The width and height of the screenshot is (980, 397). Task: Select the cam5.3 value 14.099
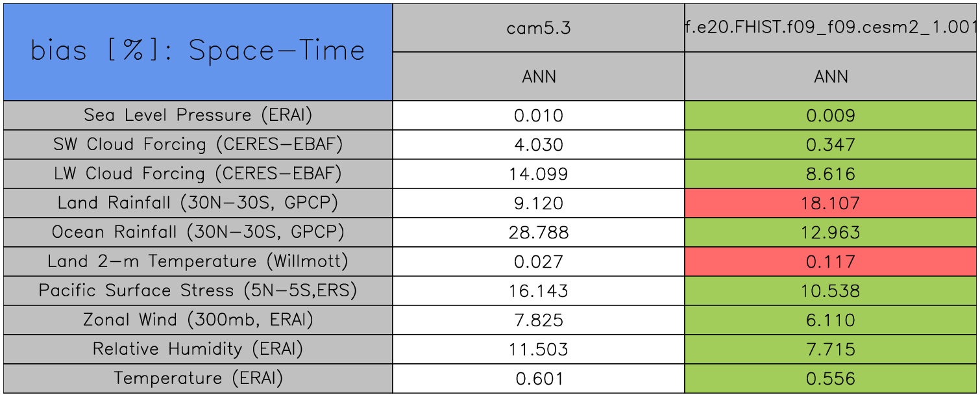pyautogui.click(x=539, y=174)
